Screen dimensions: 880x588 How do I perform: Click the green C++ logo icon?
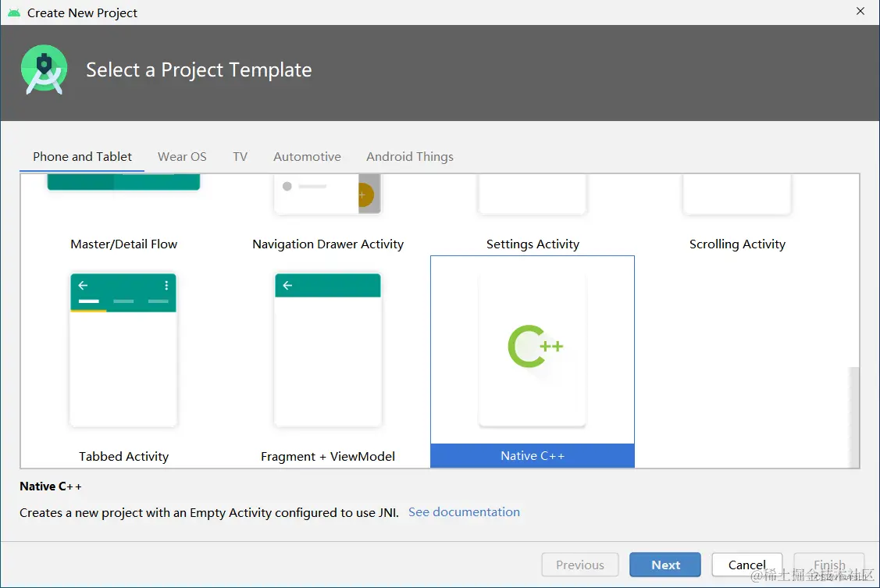[x=535, y=346]
